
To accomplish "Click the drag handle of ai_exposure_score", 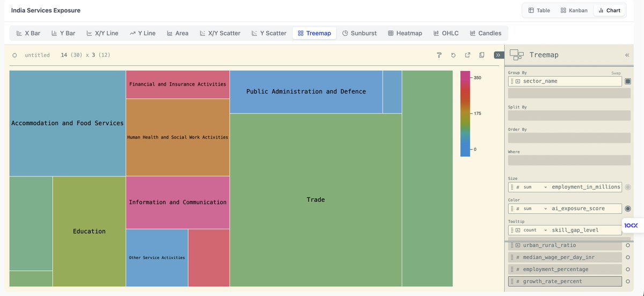I will click(x=512, y=208).
